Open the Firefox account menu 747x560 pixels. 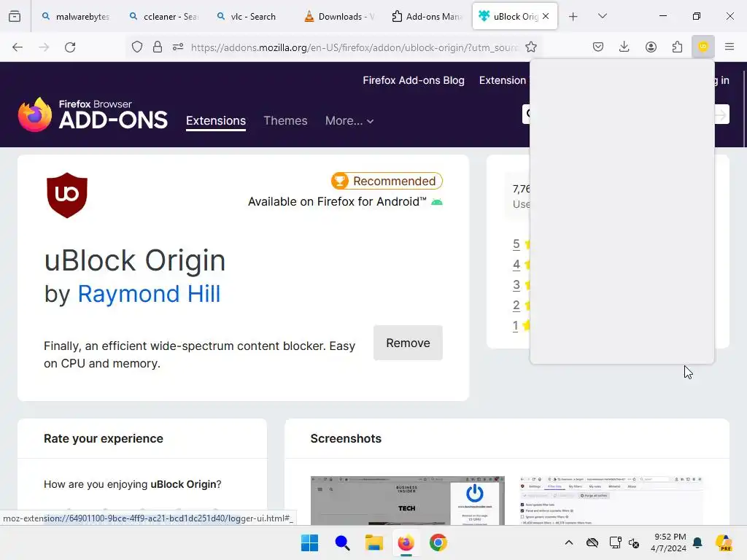(651, 47)
